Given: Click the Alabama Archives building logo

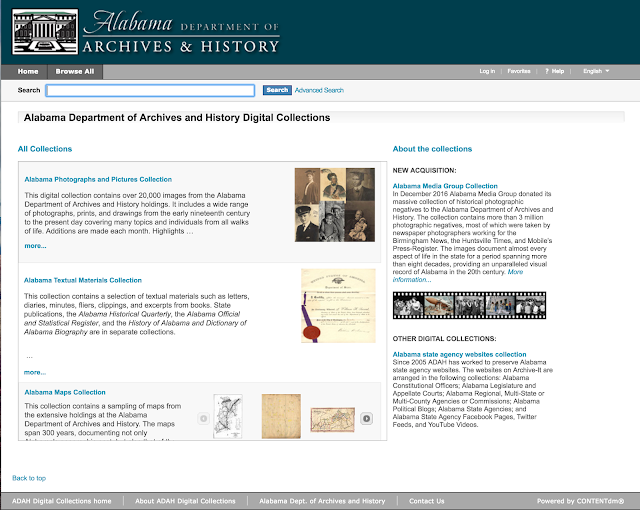Looking at the screenshot, I should point(45,32).
